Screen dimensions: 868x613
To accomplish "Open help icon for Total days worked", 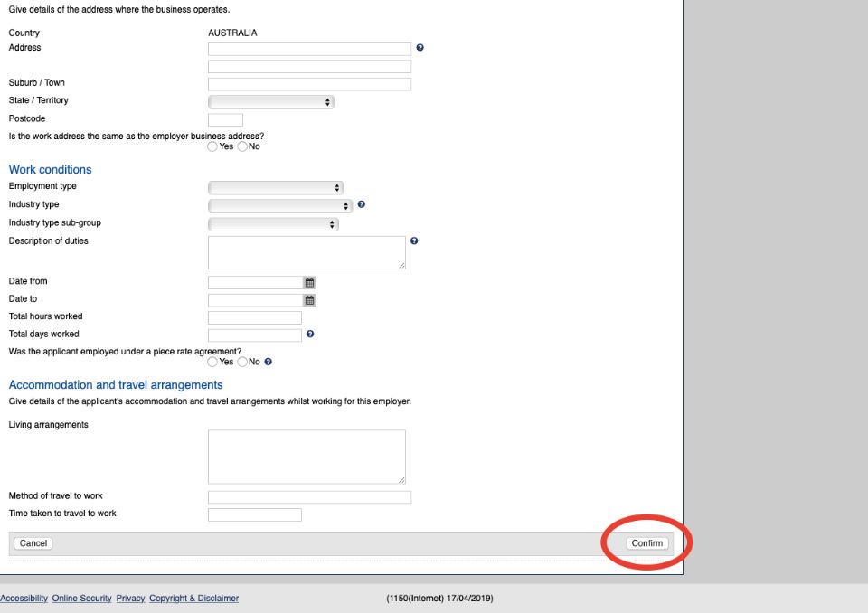I will [x=310, y=334].
